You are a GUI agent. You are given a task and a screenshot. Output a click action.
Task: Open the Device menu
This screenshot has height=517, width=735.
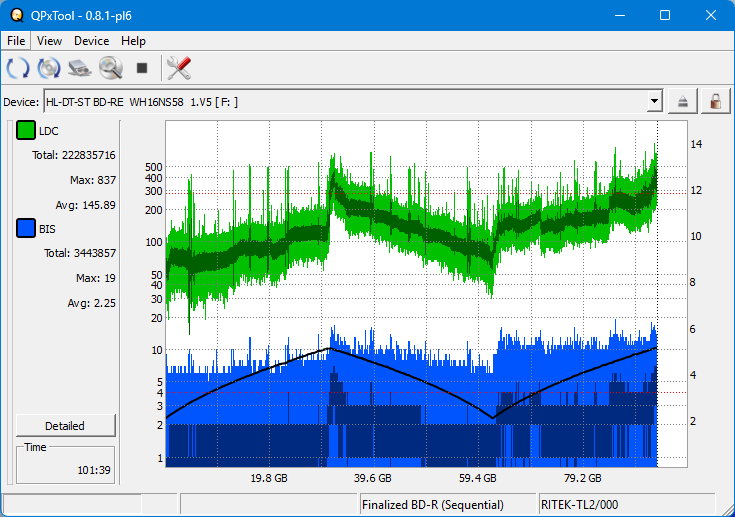click(x=91, y=41)
